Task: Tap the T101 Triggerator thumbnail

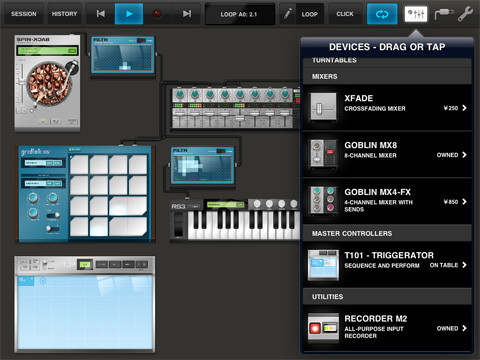Action: (323, 265)
